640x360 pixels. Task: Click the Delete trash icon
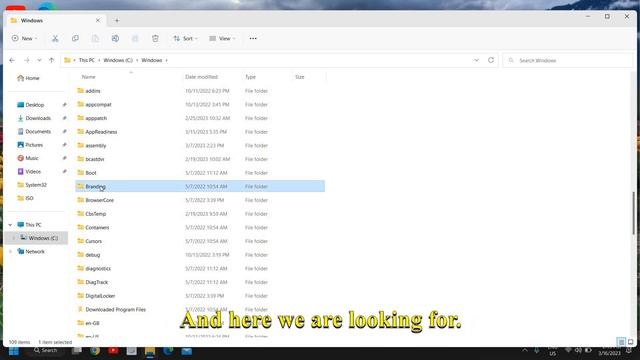(x=155, y=38)
